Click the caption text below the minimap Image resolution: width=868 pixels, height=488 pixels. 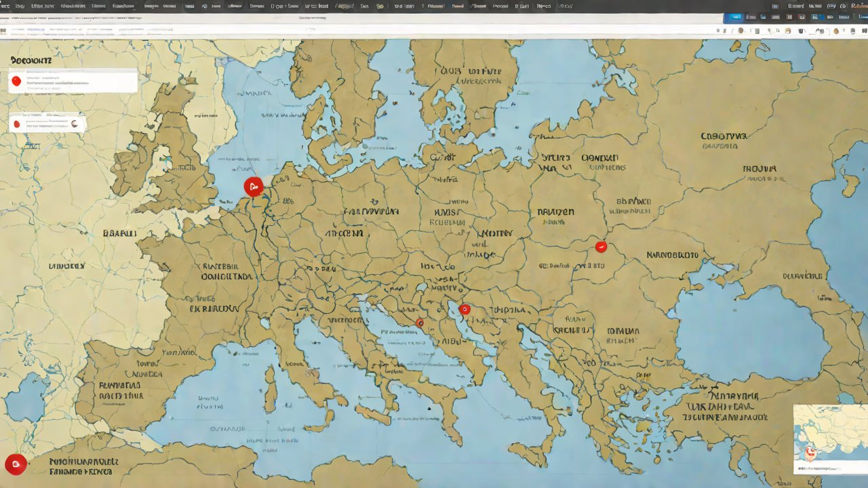825,468
